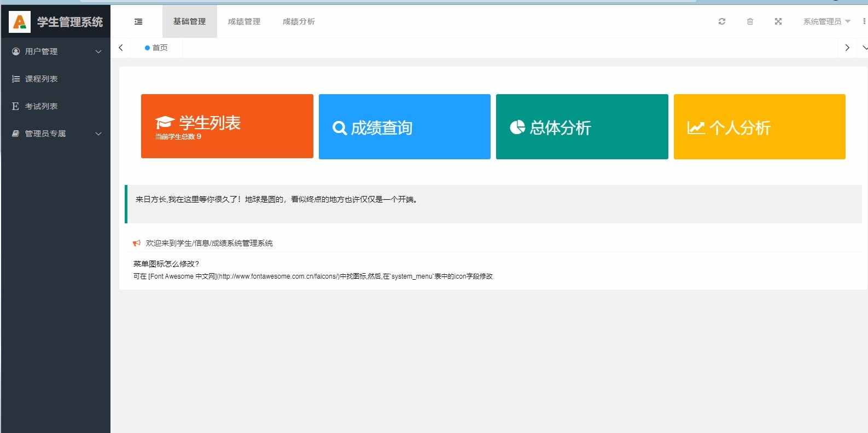
Task: Click the orange 学生列表 card
Action: (x=227, y=126)
